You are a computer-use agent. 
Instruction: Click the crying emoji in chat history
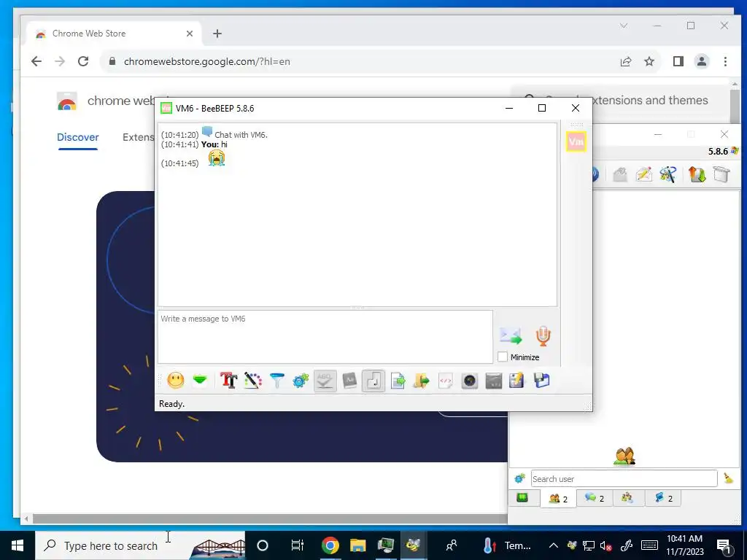point(216,158)
